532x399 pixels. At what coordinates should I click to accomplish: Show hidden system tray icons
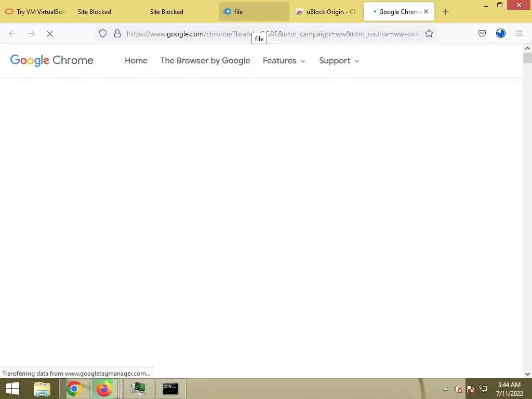[x=445, y=389]
